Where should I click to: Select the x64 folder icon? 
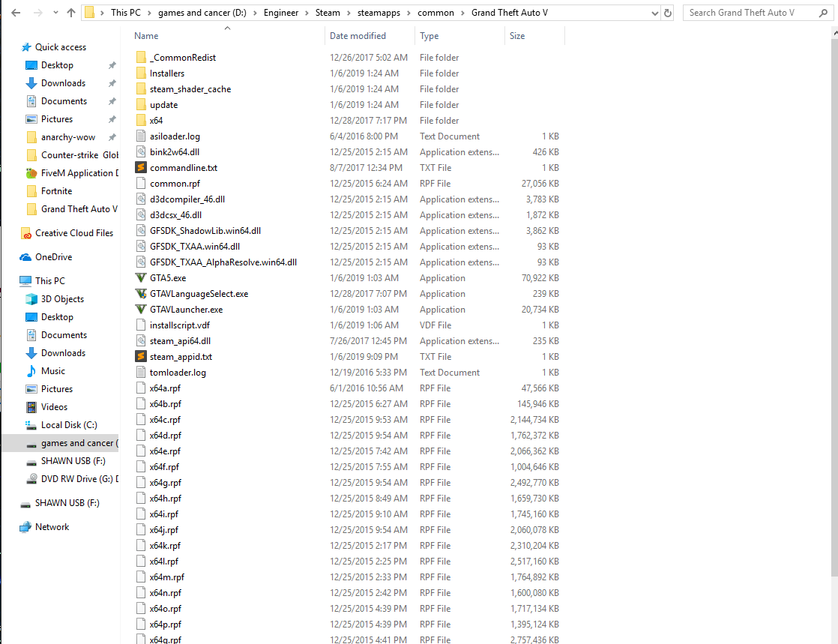click(x=141, y=120)
